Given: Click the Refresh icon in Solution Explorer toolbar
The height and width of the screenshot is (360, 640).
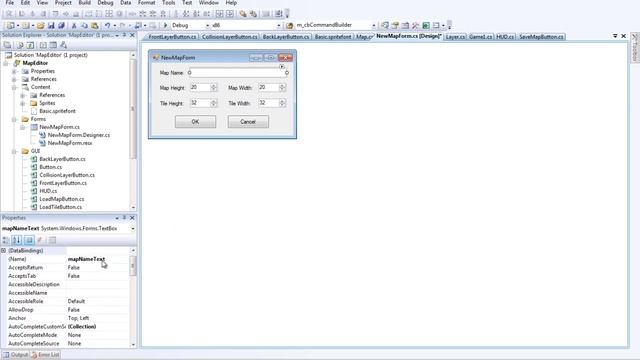Looking at the screenshot, I should 30,45.
